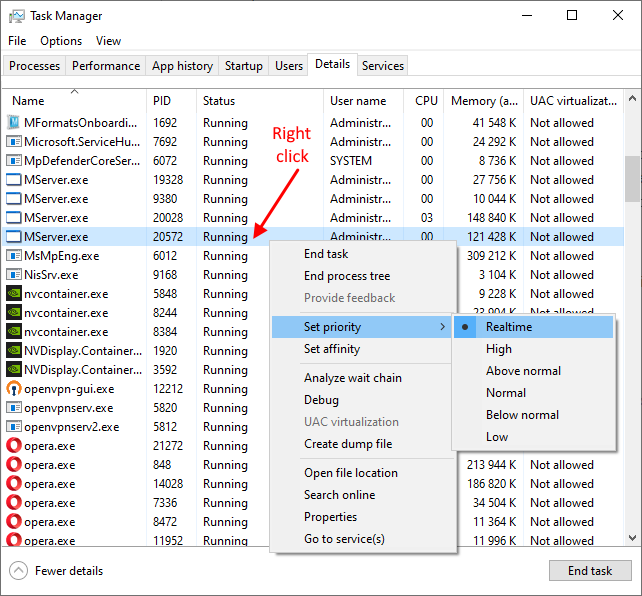Image resolution: width=642 pixels, height=596 pixels.
Task: Sort by Memory column header
Action: (484, 101)
